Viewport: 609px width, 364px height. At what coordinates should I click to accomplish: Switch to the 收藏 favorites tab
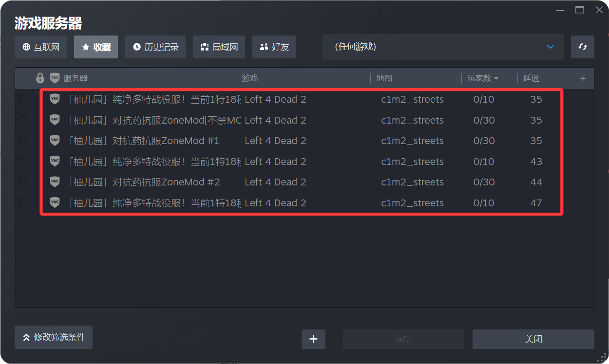coord(96,47)
